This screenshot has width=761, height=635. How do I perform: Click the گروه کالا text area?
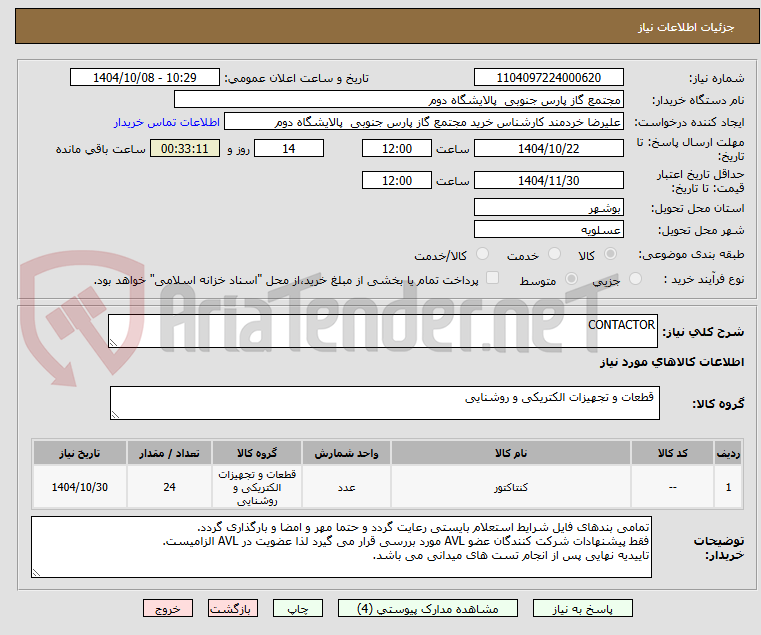pyautogui.click(x=384, y=403)
